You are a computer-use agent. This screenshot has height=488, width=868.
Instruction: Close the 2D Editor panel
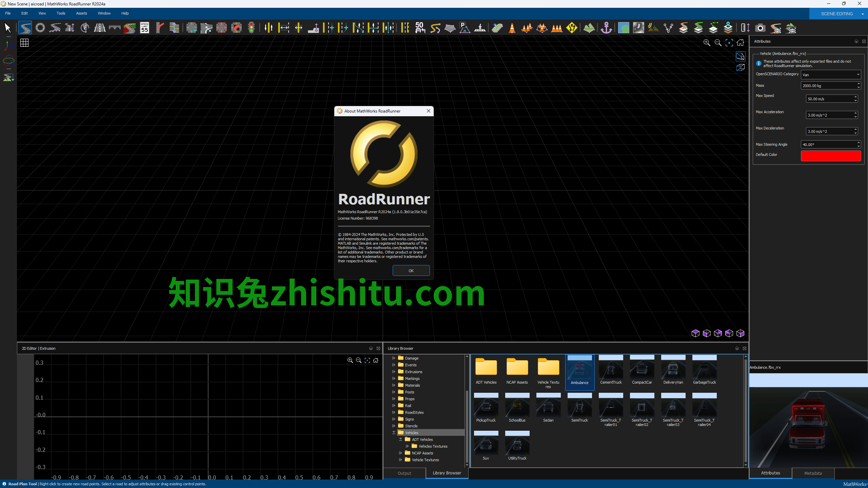(x=378, y=348)
